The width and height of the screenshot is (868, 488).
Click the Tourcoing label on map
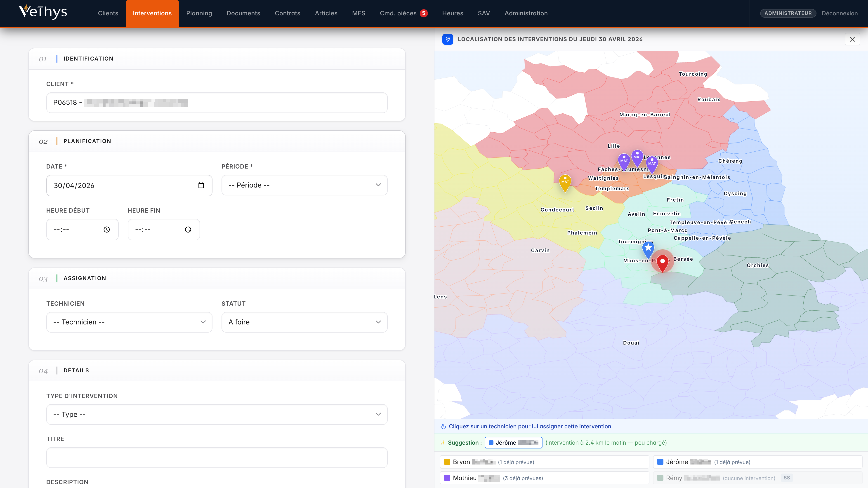point(693,74)
